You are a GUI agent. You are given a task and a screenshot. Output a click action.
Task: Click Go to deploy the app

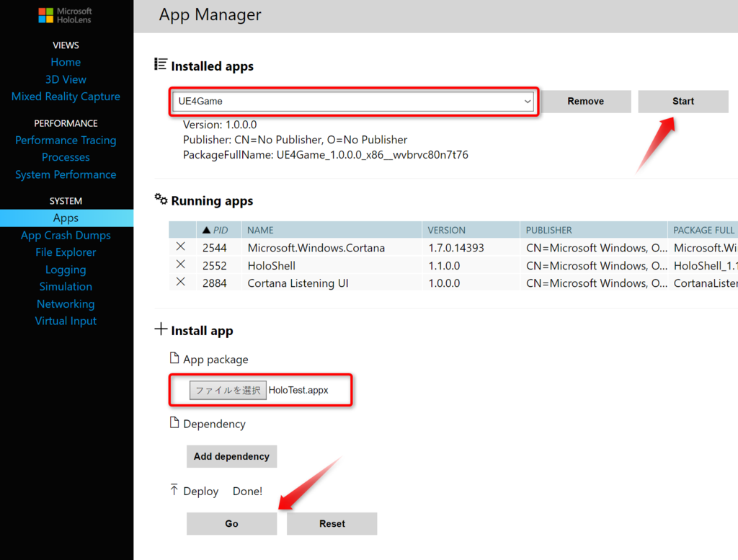[231, 524]
